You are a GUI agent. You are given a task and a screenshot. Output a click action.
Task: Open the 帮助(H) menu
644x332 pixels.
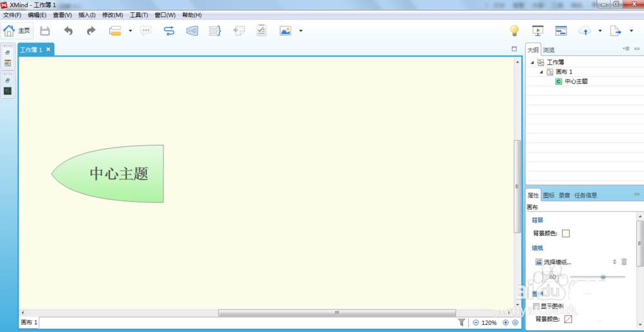point(192,15)
